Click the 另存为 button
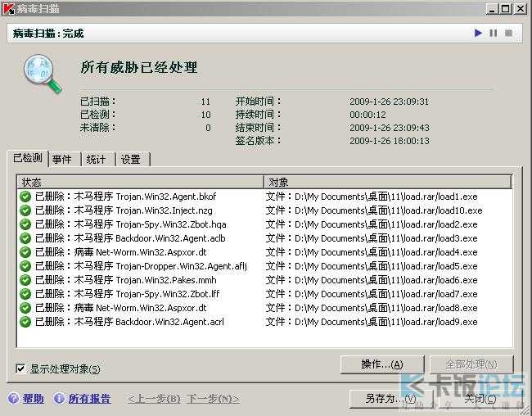Viewport: 532px width, 416px height. click(x=390, y=398)
